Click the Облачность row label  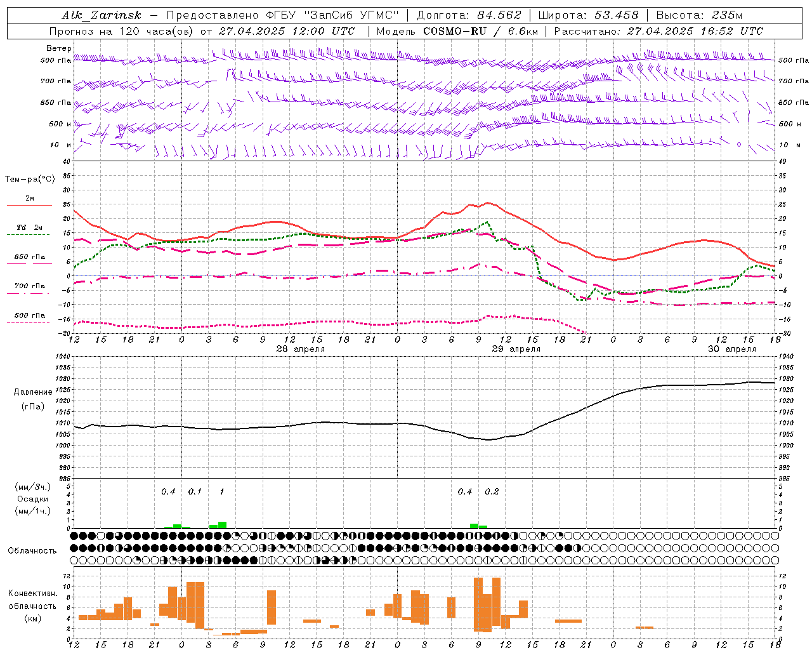pyautogui.click(x=32, y=550)
